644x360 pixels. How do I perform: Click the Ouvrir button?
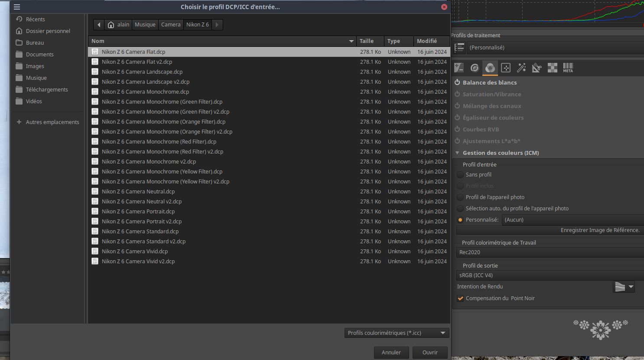tap(430, 353)
